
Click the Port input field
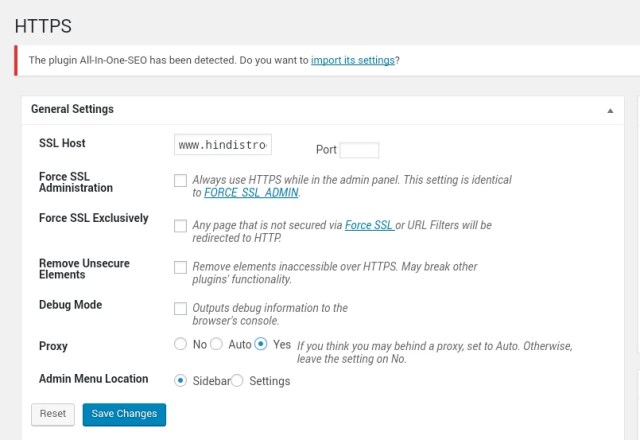[359, 150]
